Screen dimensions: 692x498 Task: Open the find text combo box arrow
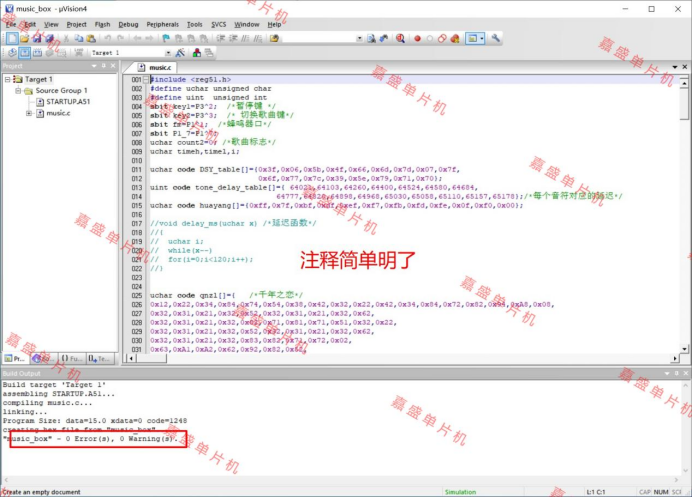[359, 39]
